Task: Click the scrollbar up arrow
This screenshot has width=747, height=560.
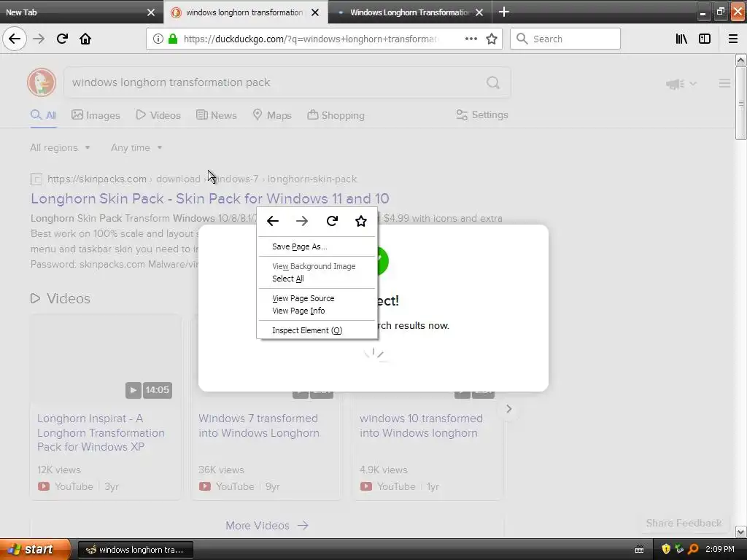Action: tap(741, 60)
